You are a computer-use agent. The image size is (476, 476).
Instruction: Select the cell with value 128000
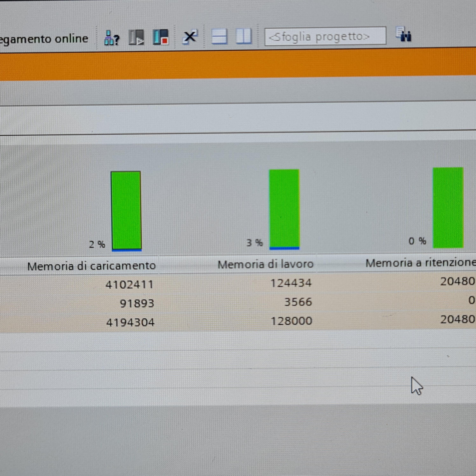point(291,321)
